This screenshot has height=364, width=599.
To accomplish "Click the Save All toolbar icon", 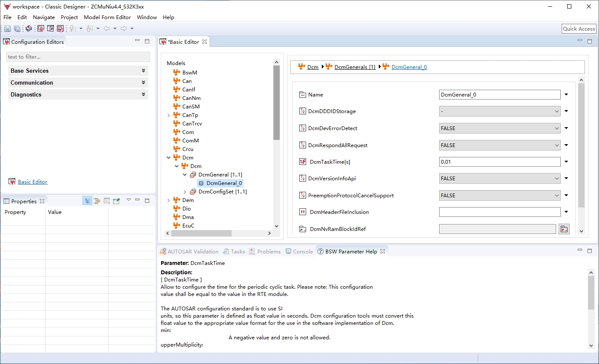I will 17,28.
